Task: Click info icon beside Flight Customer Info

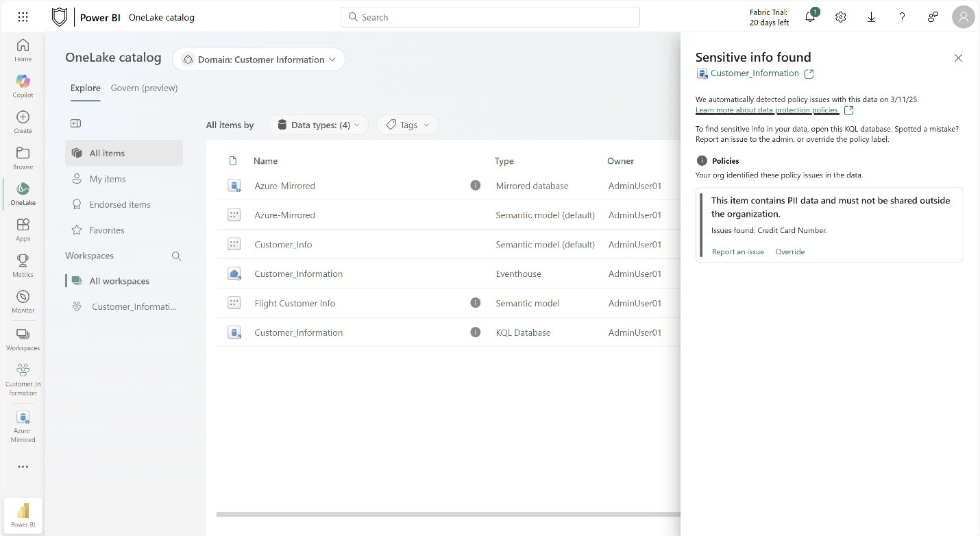Action: click(x=475, y=303)
